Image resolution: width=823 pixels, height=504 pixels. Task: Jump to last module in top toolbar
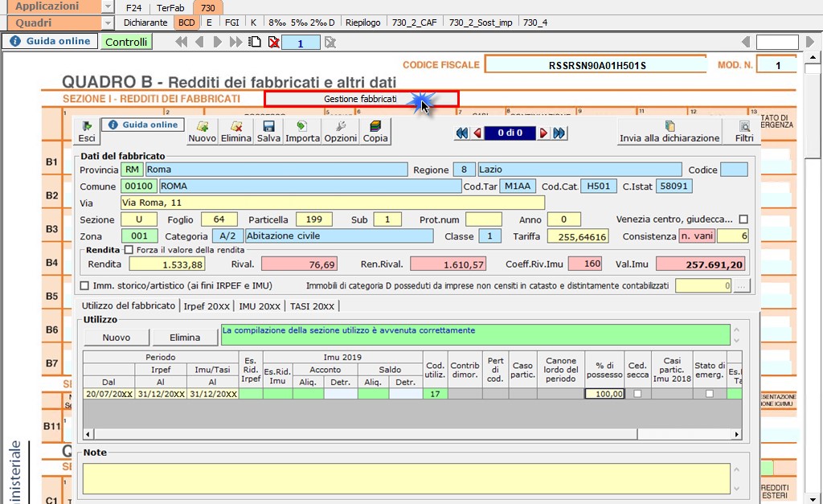pyautogui.click(x=235, y=42)
